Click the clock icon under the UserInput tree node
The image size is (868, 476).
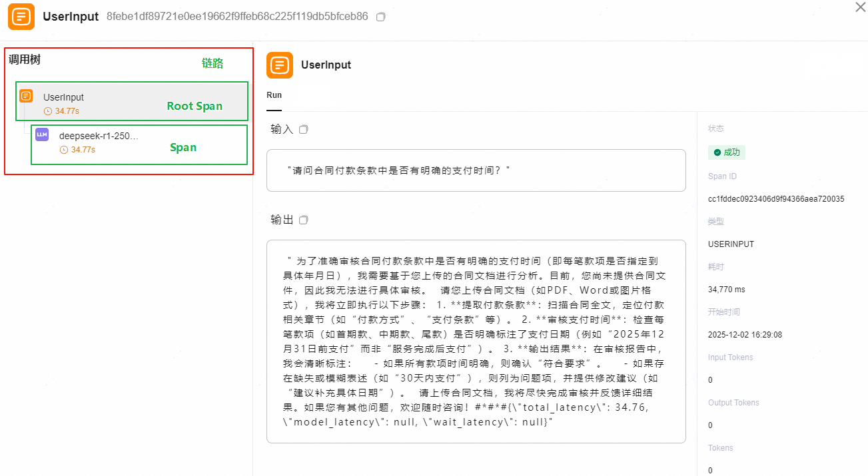(48, 111)
